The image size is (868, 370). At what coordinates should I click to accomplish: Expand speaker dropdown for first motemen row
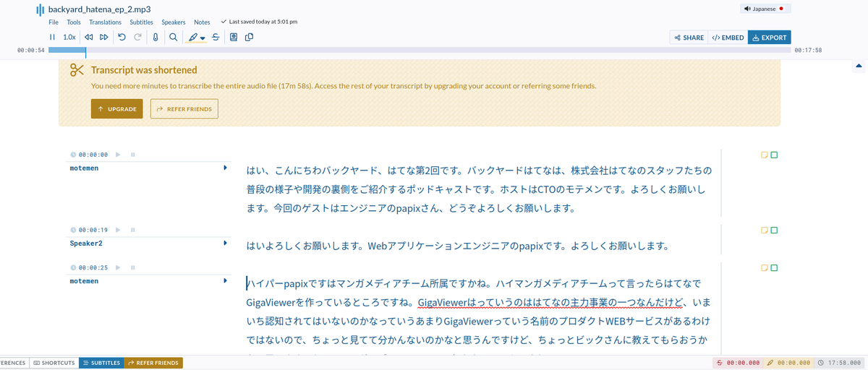click(x=226, y=168)
